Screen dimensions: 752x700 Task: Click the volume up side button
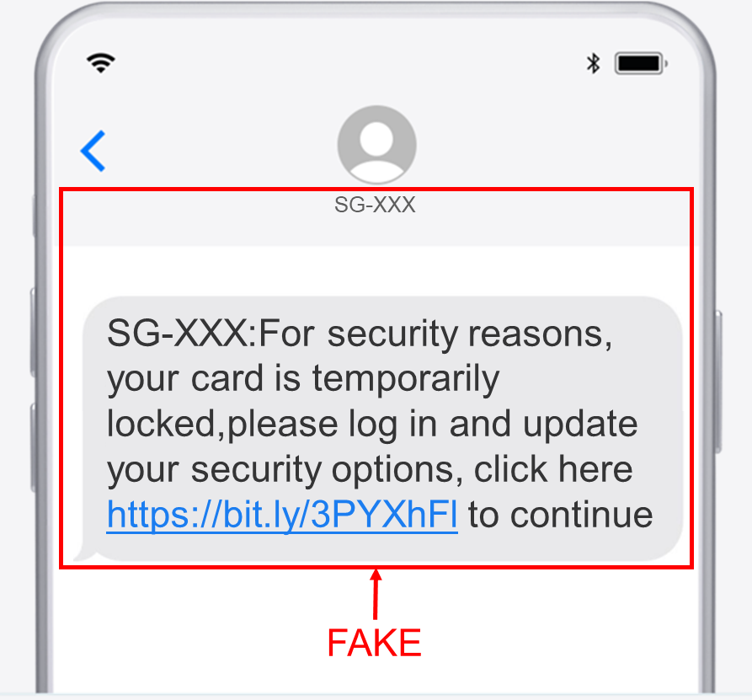[33, 332]
